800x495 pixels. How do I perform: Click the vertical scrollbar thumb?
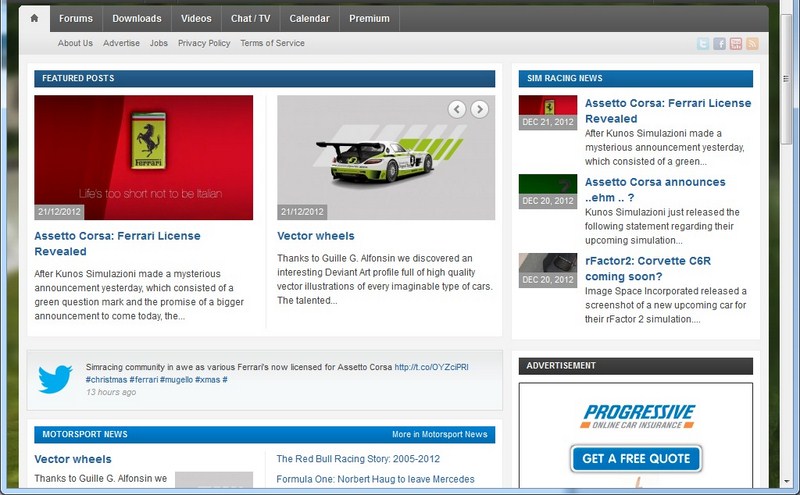[786, 79]
